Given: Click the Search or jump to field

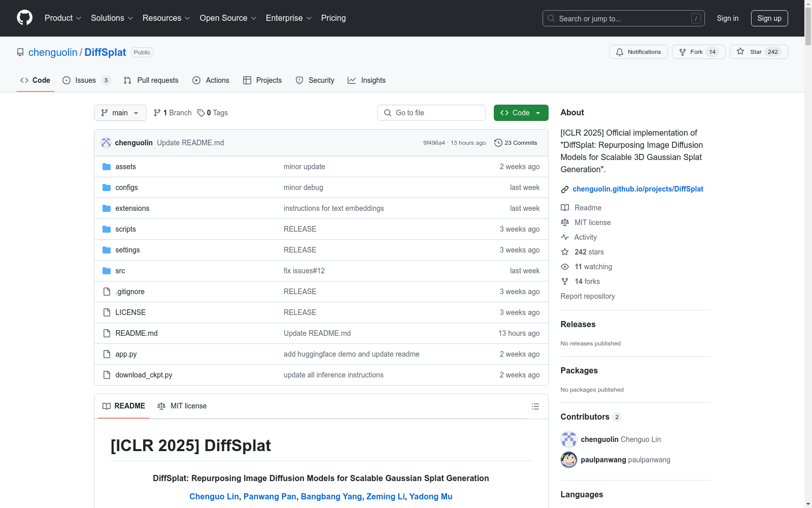Looking at the screenshot, I should pos(624,18).
